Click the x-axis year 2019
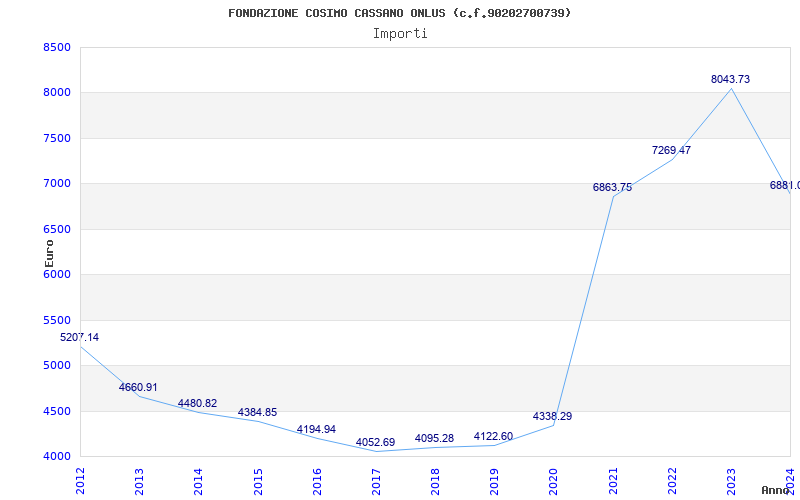800x500 pixels. pos(494,482)
